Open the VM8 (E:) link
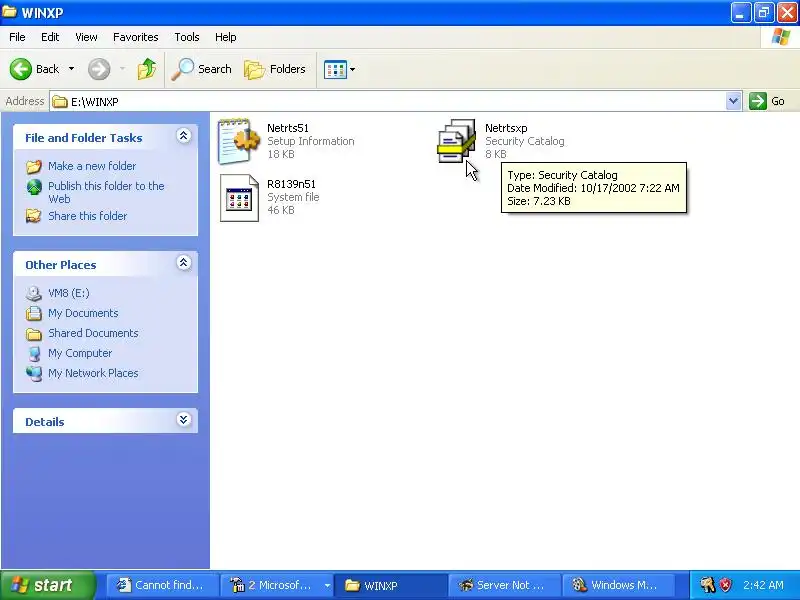The height and width of the screenshot is (600, 800). click(x=69, y=293)
